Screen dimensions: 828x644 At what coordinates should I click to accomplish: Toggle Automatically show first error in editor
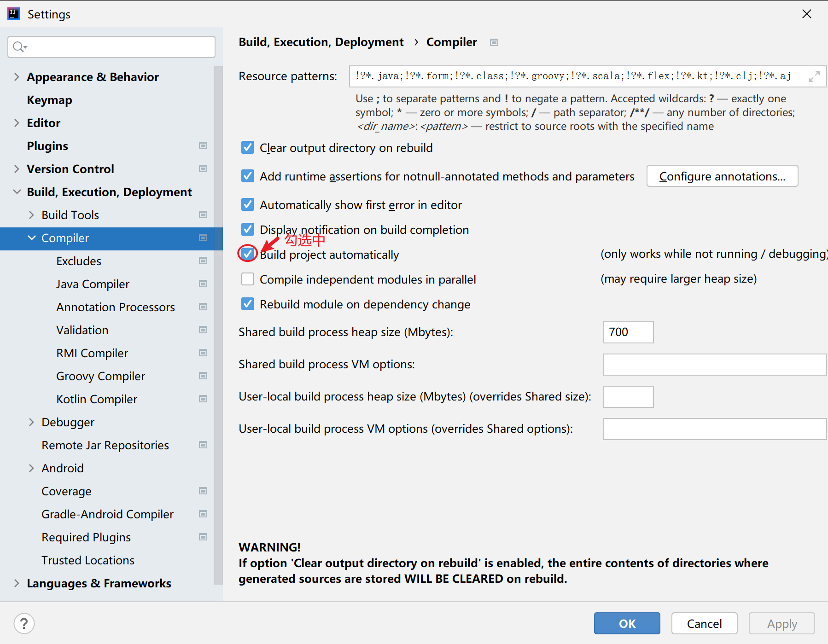[x=248, y=205]
